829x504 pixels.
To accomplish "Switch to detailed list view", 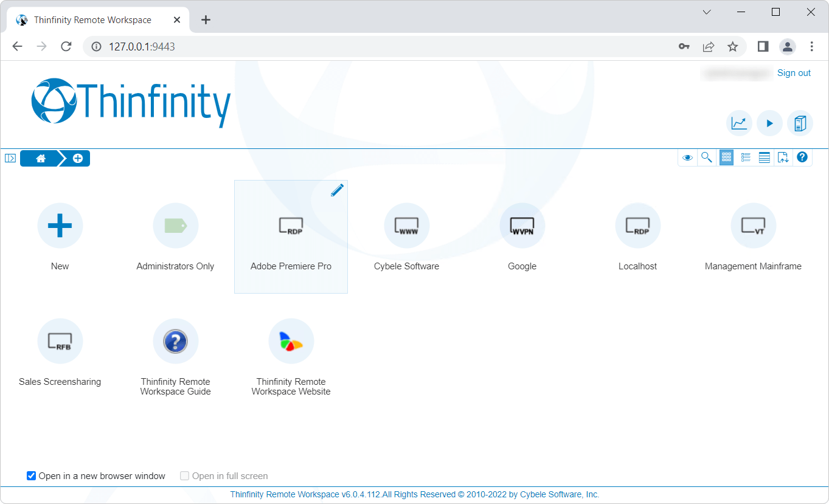I will [746, 157].
